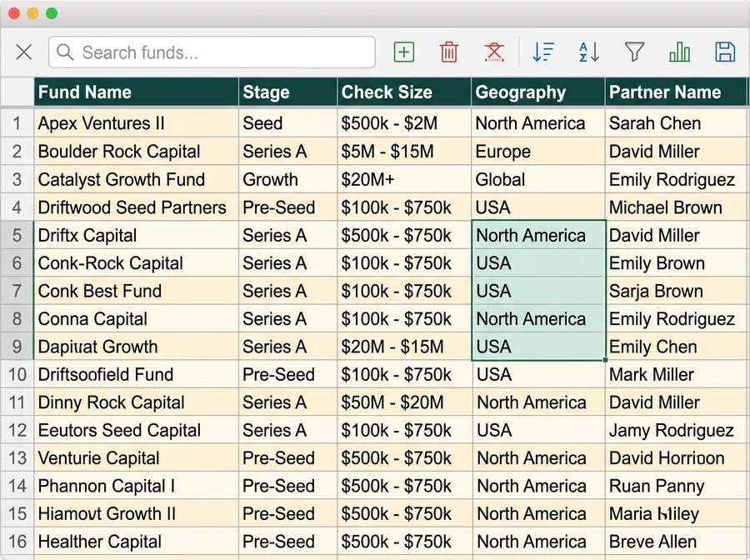Click the red clear-row cross icon
The width and height of the screenshot is (750, 560).
(494, 52)
